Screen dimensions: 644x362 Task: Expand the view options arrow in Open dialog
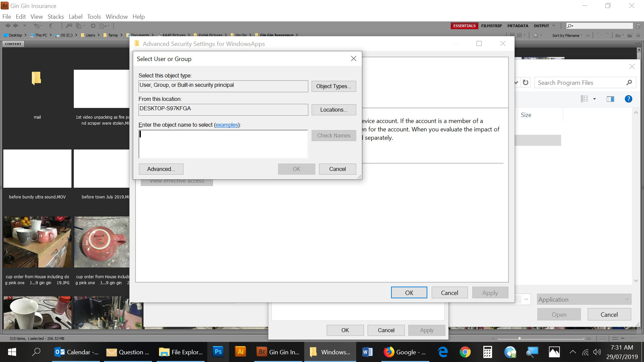(x=594, y=99)
